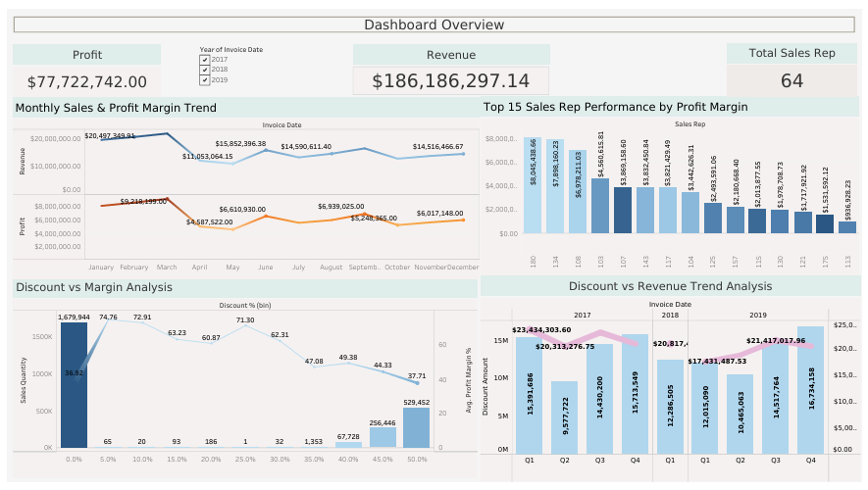The width and height of the screenshot is (868, 490).
Task: Click the 2018 Q1 discount bar 12,286,505
Action: coord(671,407)
